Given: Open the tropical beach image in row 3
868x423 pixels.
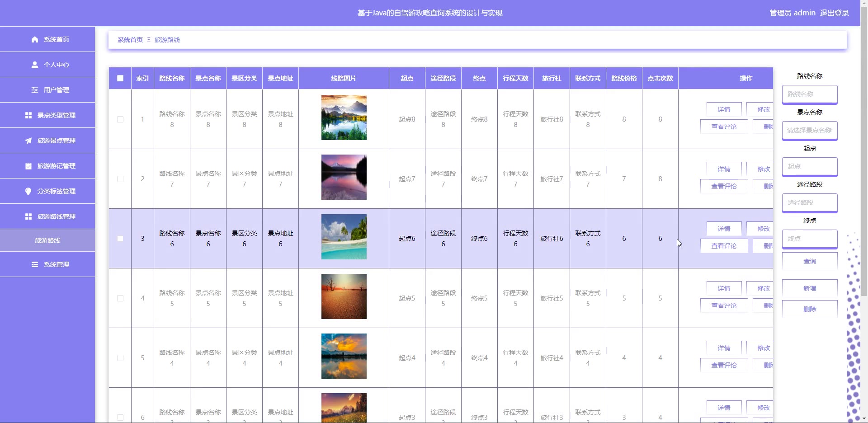Looking at the screenshot, I should 344,237.
